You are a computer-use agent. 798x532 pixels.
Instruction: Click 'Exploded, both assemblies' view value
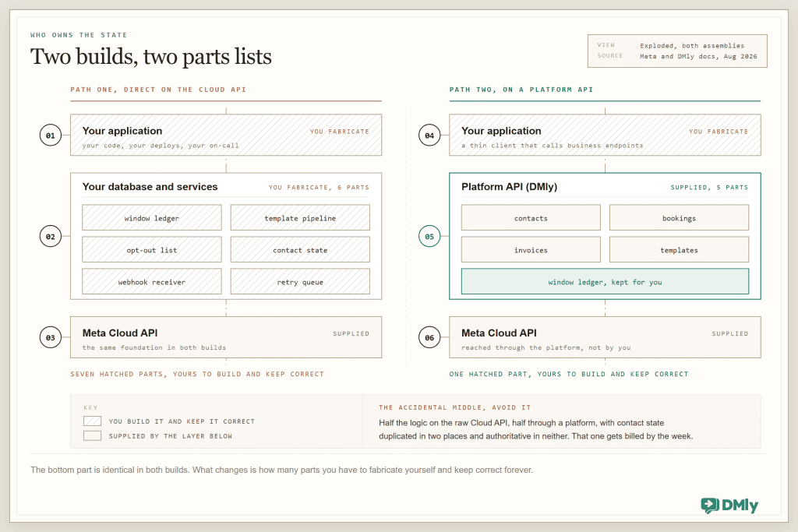pyautogui.click(x=692, y=46)
